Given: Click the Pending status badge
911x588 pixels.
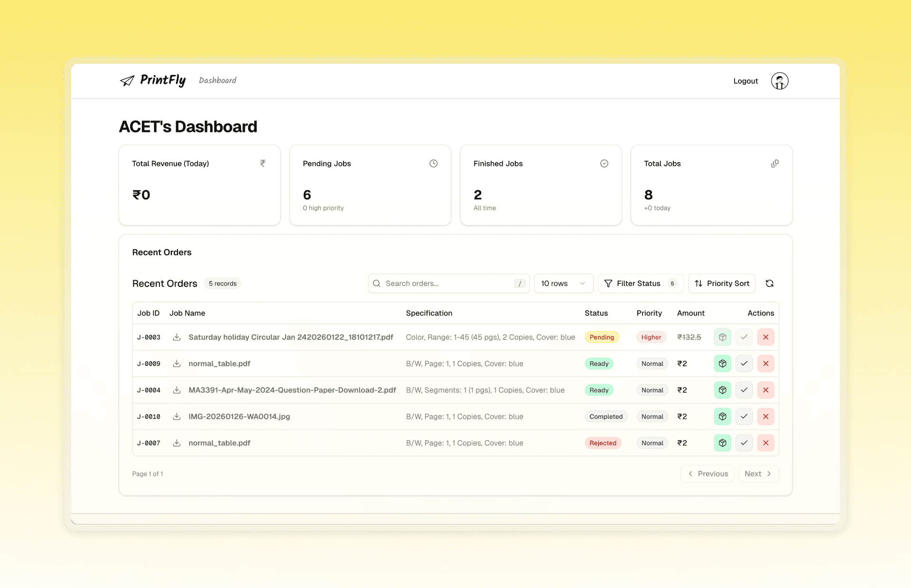Looking at the screenshot, I should pos(602,337).
